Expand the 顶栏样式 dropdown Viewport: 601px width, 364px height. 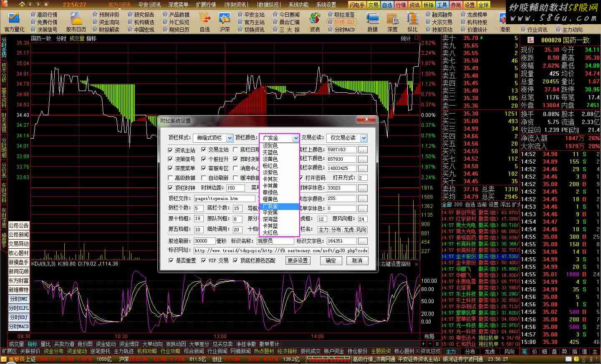[230, 138]
